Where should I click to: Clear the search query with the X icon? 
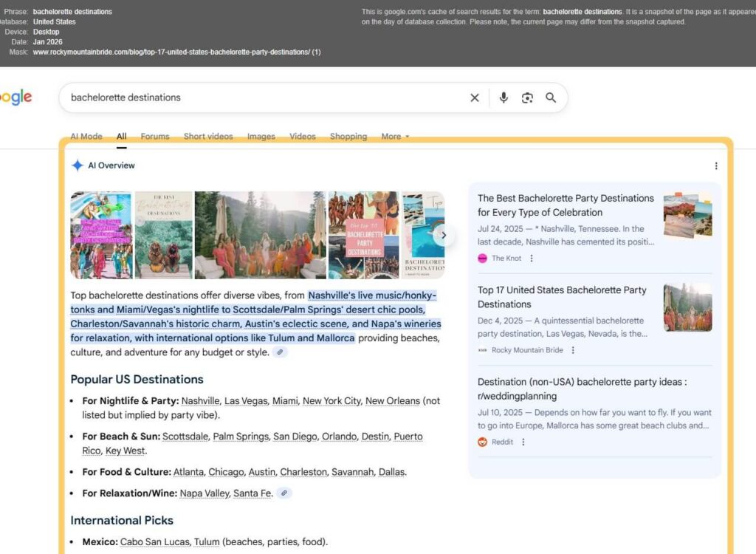pyautogui.click(x=475, y=98)
